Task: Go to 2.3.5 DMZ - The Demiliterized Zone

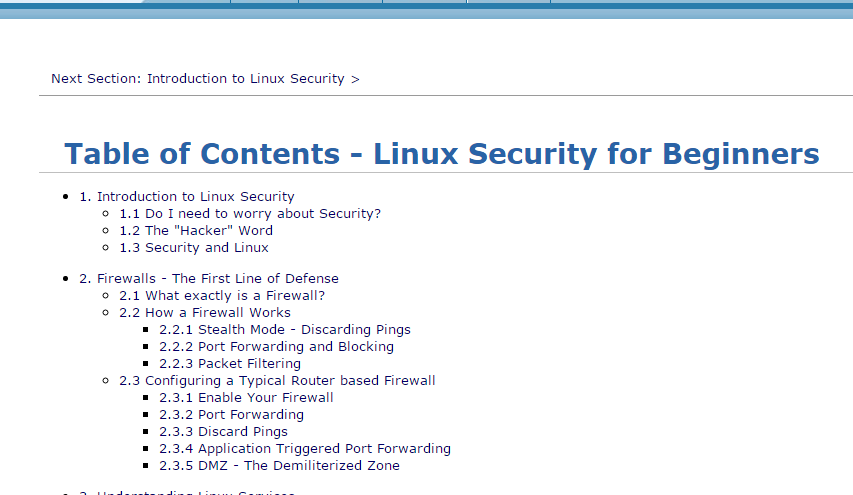Action: (x=279, y=466)
